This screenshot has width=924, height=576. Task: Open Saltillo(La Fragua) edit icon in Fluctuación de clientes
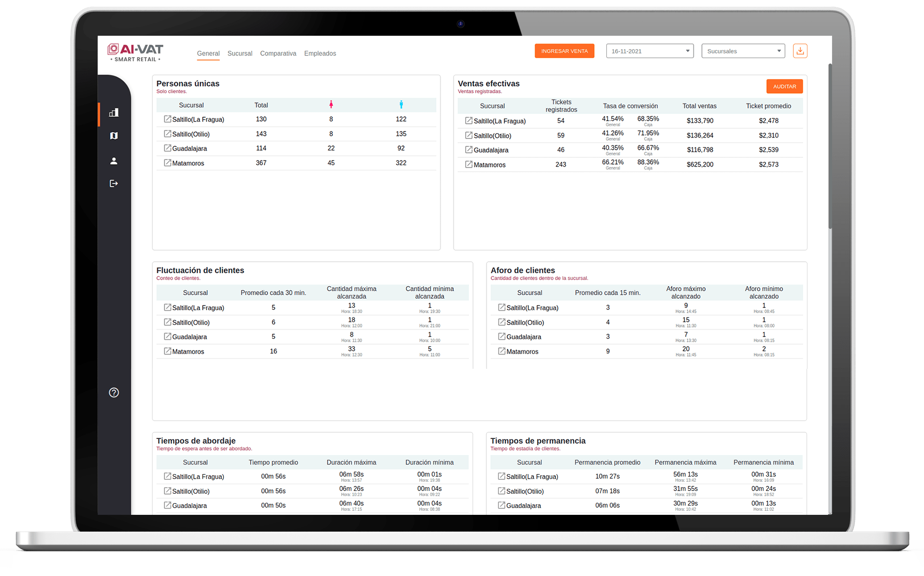167,307
